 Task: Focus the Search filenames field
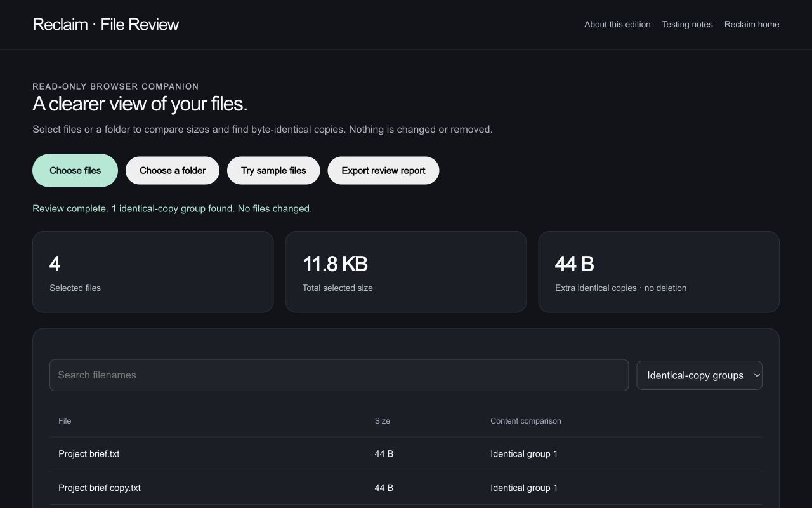coord(339,375)
